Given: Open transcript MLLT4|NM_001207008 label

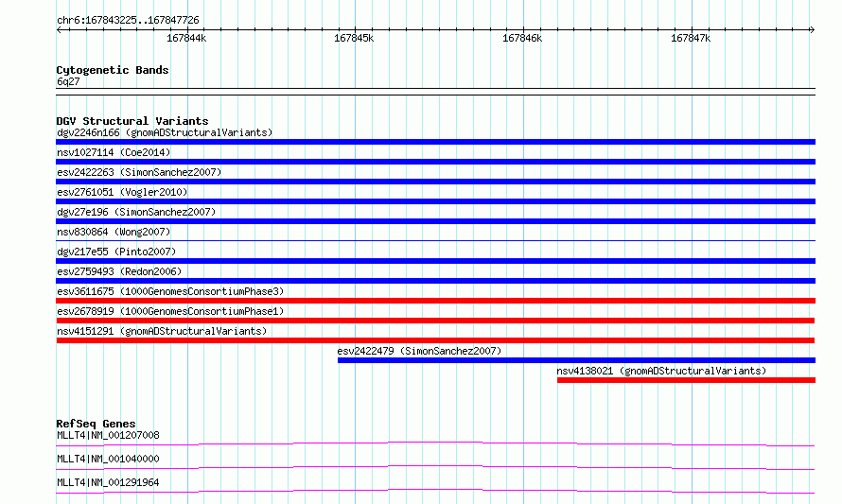Looking at the screenshot, I should pos(108,435).
